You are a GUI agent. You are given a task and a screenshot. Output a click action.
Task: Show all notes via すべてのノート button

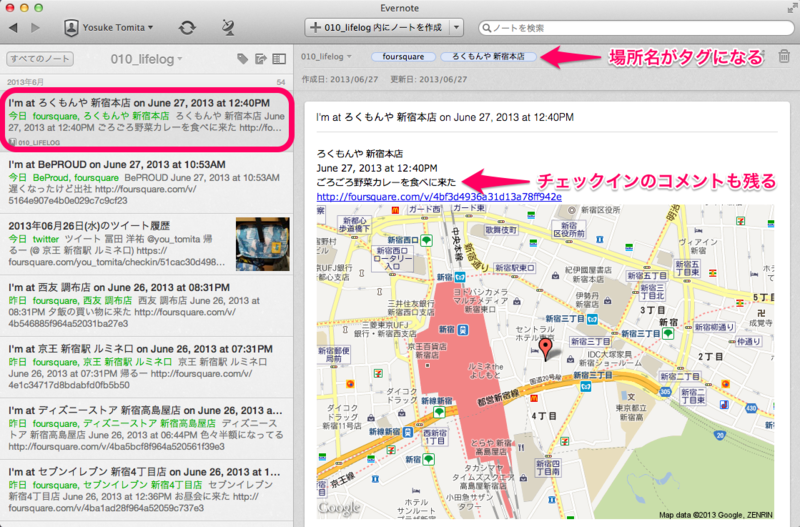click(40, 59)
